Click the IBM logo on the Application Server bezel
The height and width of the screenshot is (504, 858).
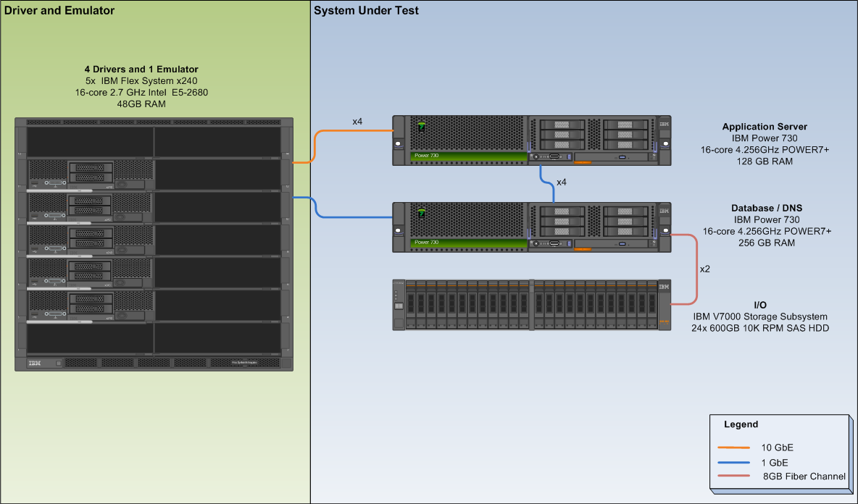(x=663, y=123)
